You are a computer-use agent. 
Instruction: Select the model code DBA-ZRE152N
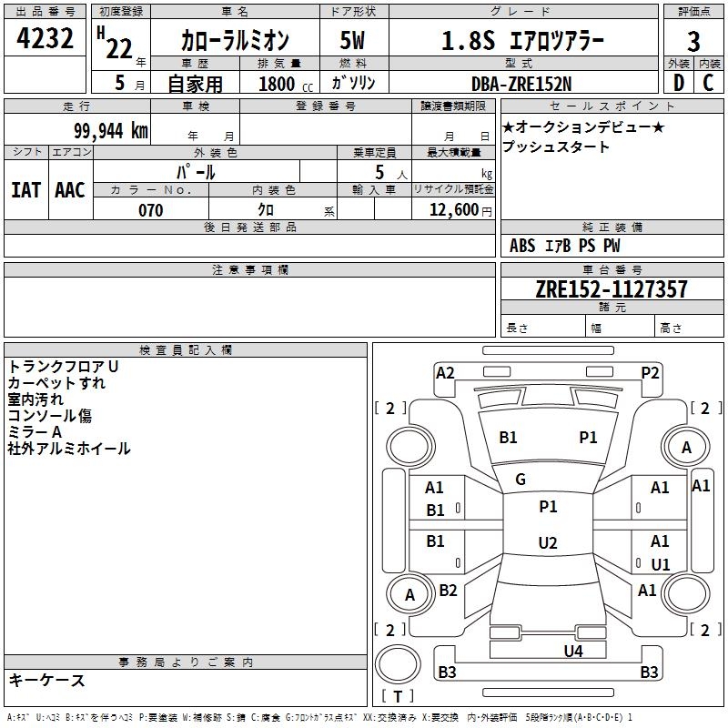[x=521, y=84]
